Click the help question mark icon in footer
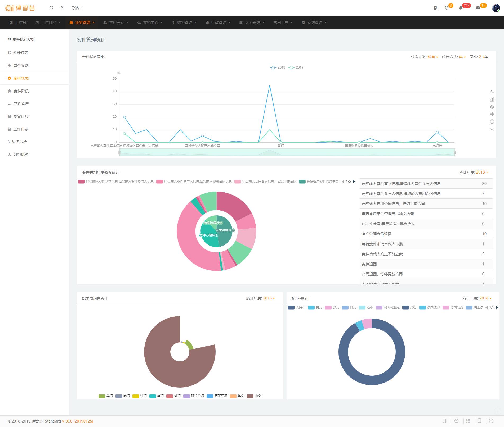The width and height of the screenshot is (504, 427). point(491,421)
